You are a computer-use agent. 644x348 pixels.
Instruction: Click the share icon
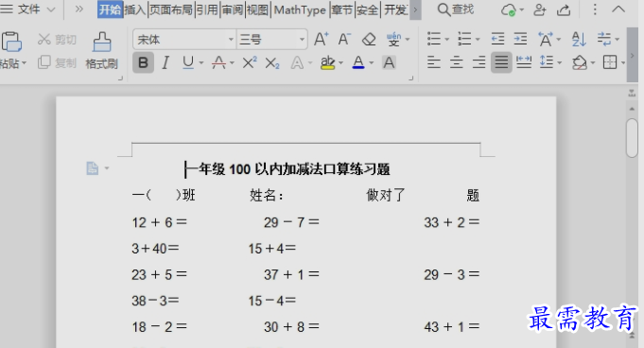[564, 9]
